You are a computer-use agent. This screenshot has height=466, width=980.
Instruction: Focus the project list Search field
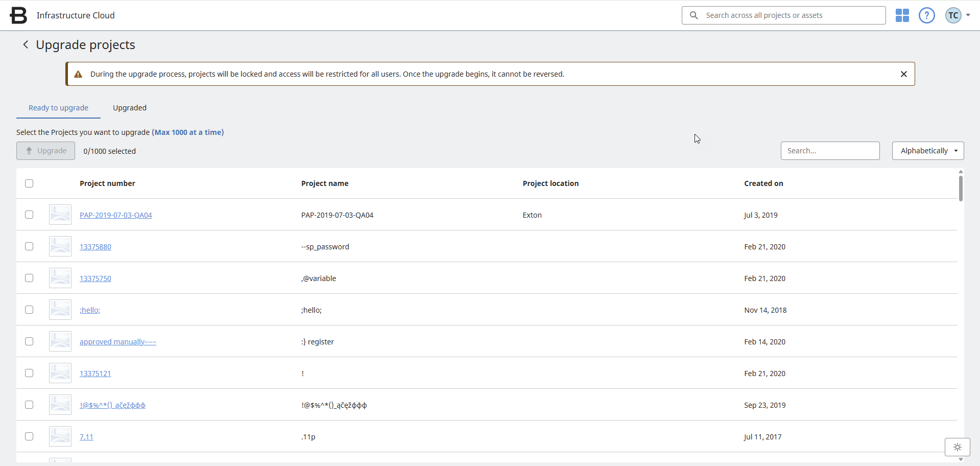point(830,151)
